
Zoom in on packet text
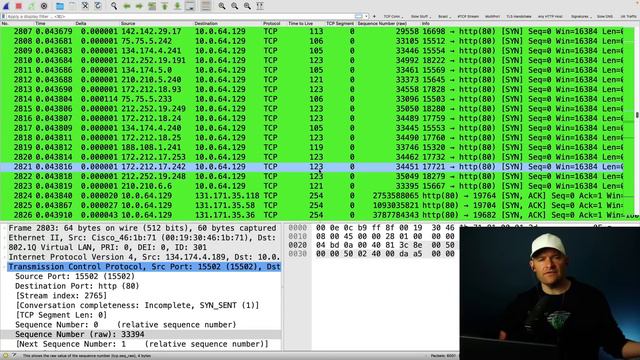(222, 6)
